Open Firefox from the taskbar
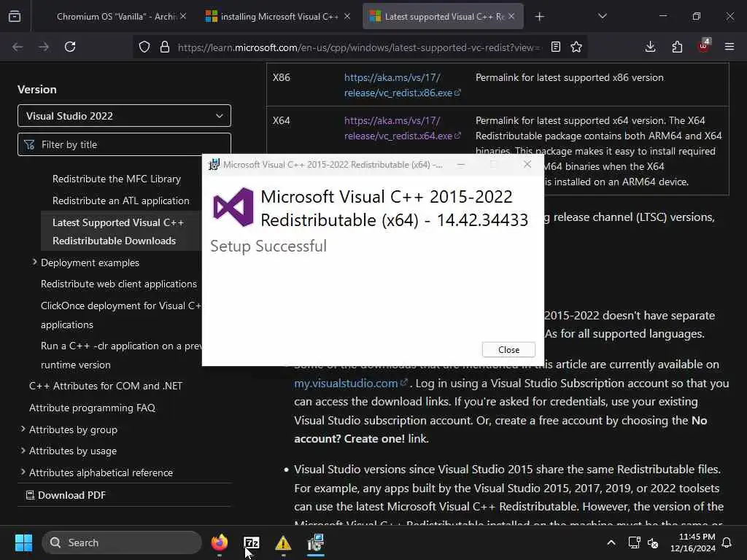Screen dimensions: 747x560 point(219,542)
